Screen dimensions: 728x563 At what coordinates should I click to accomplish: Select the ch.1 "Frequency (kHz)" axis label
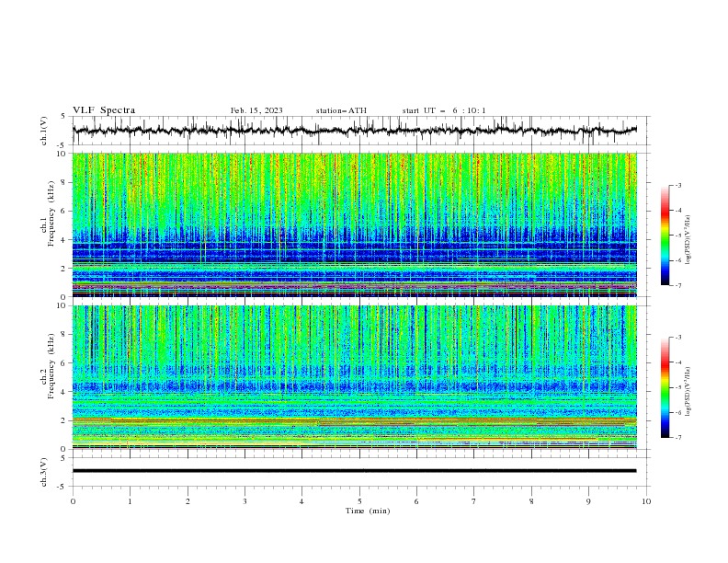tap(51, 213)
